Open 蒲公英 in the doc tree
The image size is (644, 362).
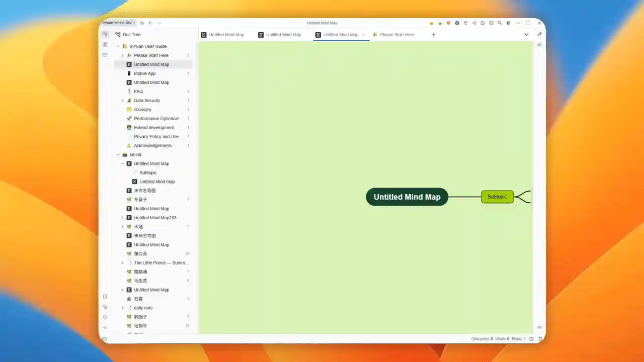153,254
